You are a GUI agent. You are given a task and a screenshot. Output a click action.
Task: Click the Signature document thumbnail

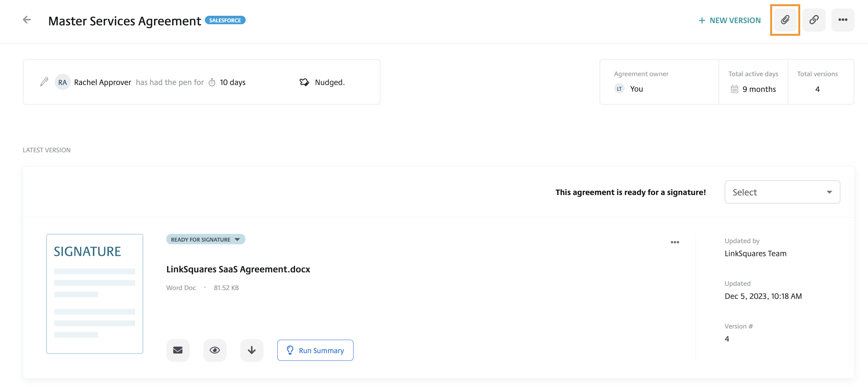(94, 293)
